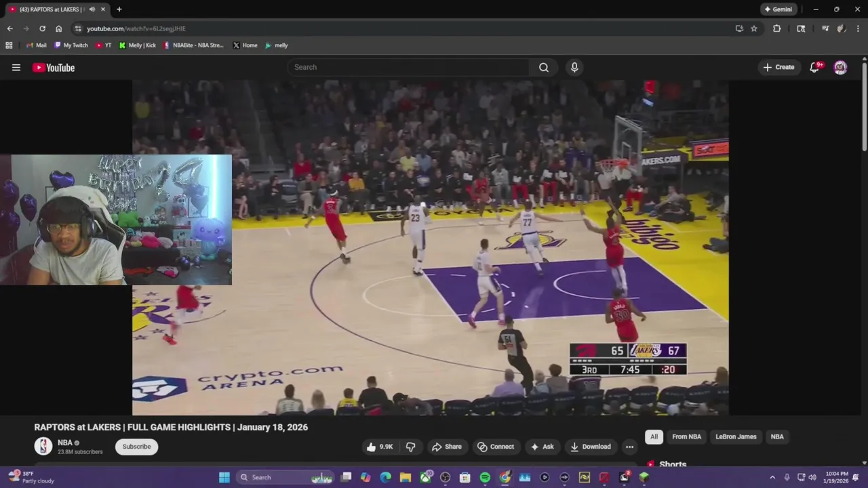
Task: Open the My Twitch bookmark
Action: click(71, 45)
